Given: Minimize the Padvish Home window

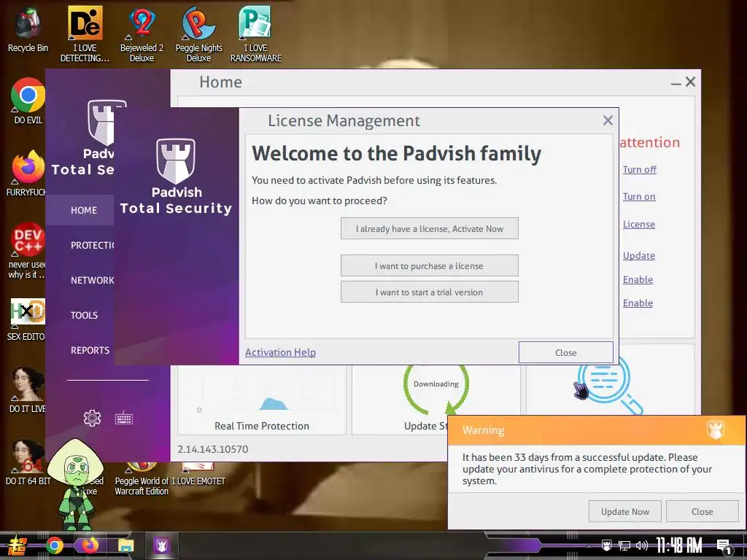Looking at the screenshot, I should click(x=676, y=83).
